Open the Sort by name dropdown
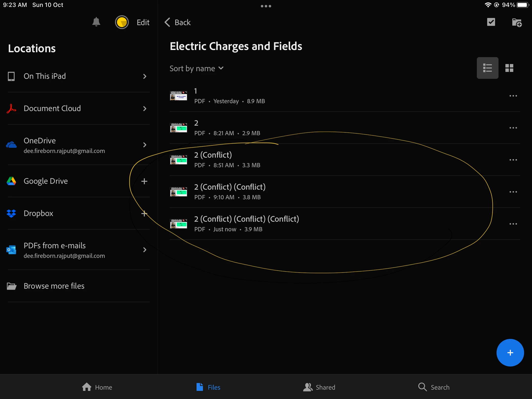This screenshot has height=399, width=532. (x=197, y=68)
